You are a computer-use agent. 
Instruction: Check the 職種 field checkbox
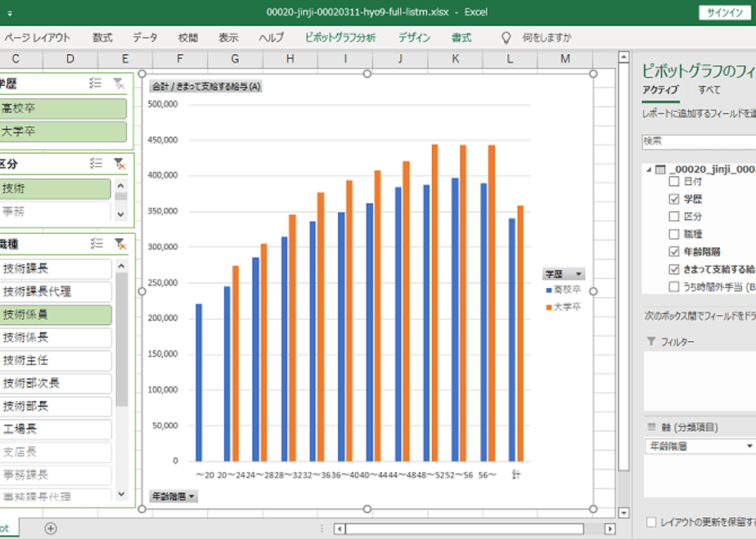[x=674, y=234]
